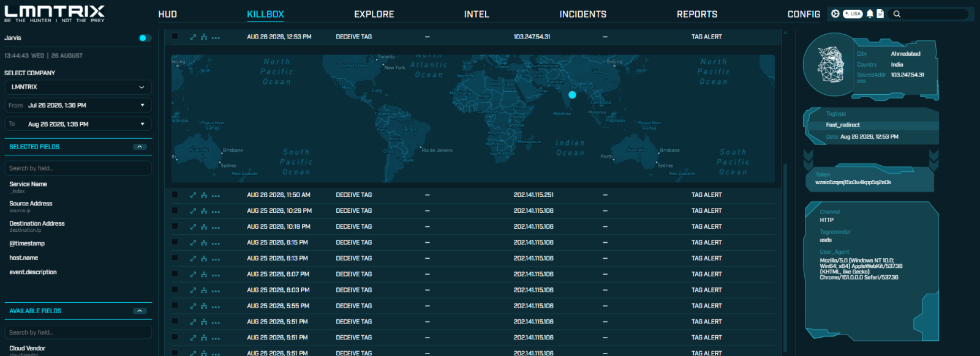Open the EXPLORE tab
The image size is (980, 356).
(374, 14)
